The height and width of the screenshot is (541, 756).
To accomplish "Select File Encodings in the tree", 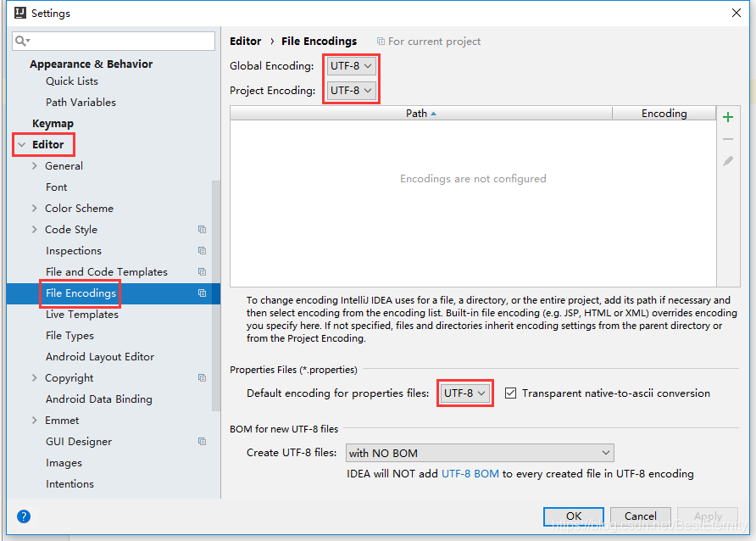I will click(x=81, y=293).
